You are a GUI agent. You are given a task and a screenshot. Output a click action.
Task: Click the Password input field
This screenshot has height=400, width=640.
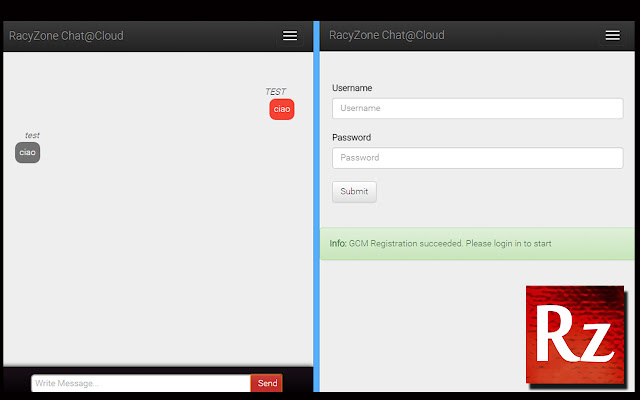click(478, 158)
